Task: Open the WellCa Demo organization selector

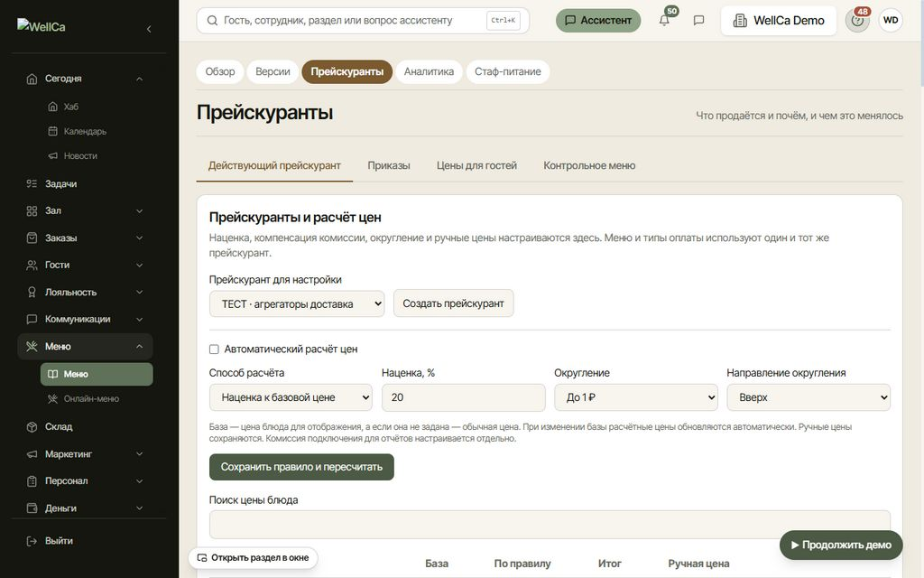Action: coord(779,21)
